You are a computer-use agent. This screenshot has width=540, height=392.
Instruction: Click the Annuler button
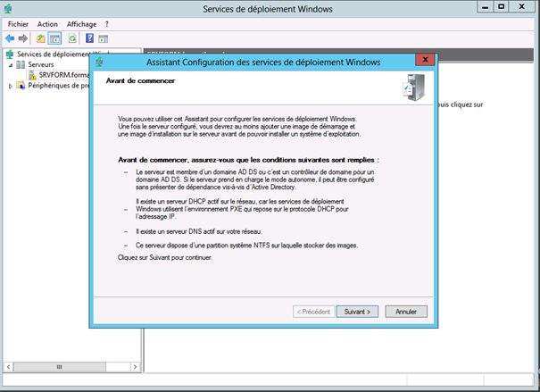pos(406,312)
